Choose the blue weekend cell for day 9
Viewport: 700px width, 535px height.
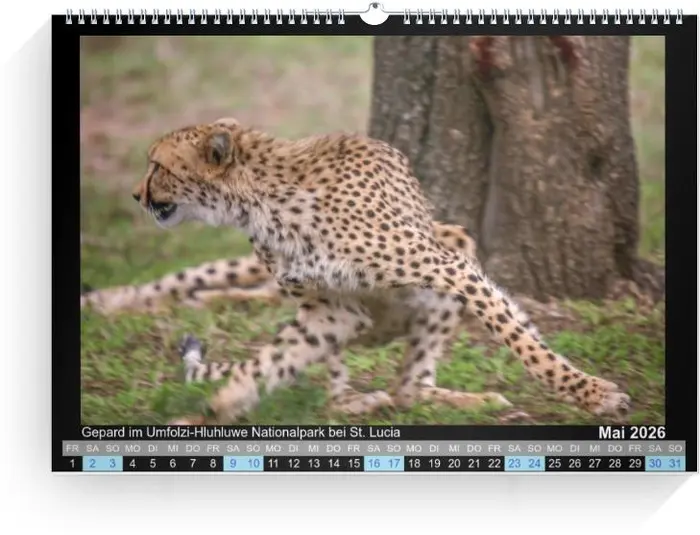click(x=233, y=464)
